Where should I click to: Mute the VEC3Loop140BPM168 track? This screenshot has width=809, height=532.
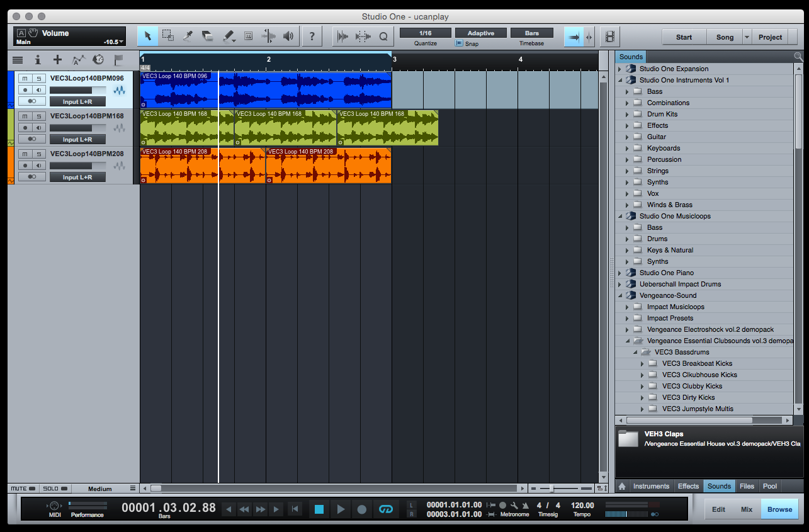point(25,116)
